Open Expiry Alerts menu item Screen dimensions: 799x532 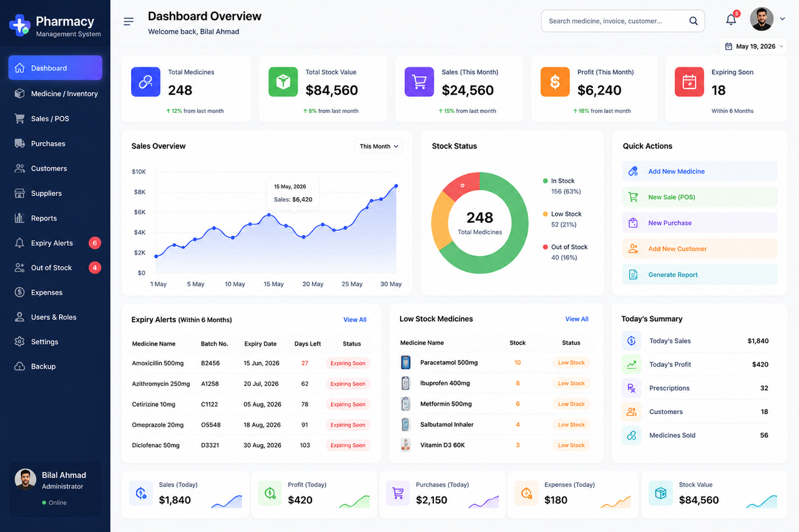click(55, 243)
